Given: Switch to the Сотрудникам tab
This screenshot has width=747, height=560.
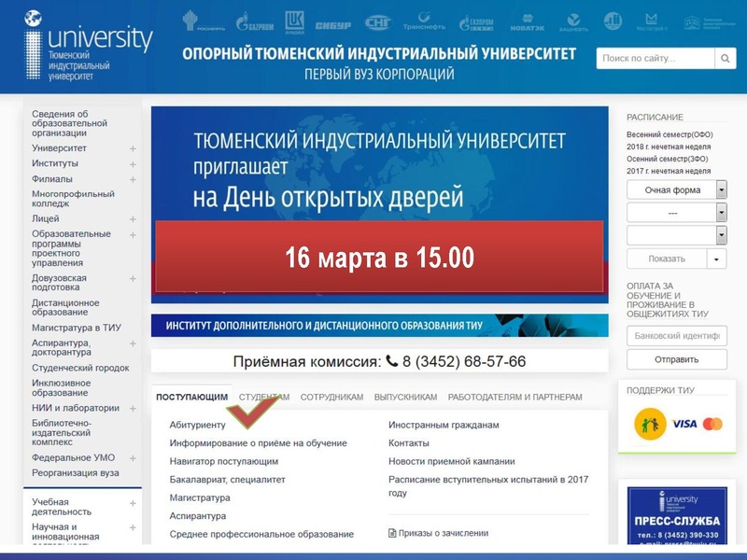Looking at the screenshot, I should [x=331, y=397].
